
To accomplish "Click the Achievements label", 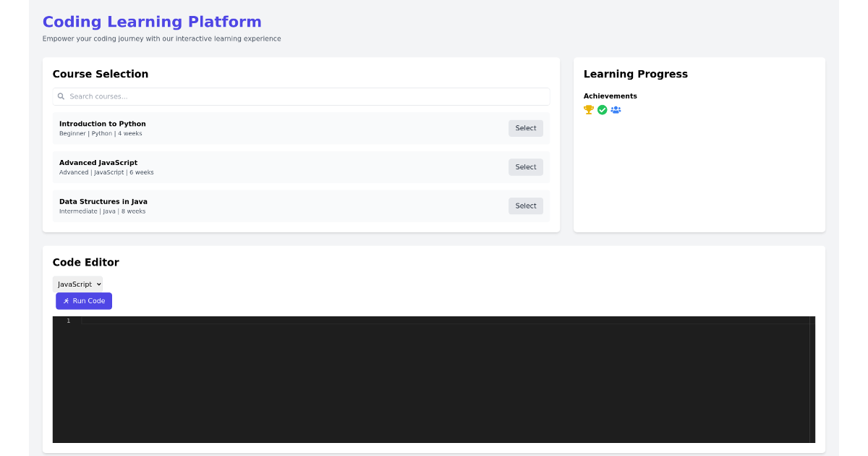I will [610, 96].
